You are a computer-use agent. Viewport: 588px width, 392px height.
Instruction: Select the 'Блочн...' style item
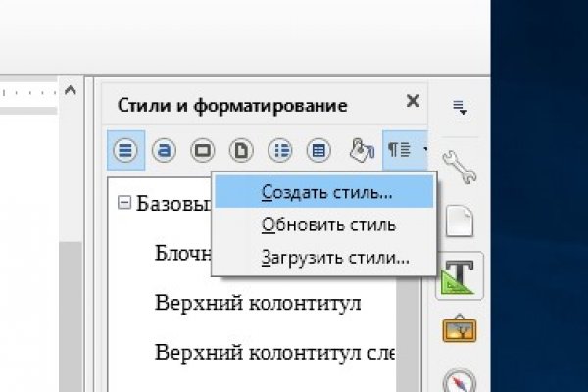[183, 253]
